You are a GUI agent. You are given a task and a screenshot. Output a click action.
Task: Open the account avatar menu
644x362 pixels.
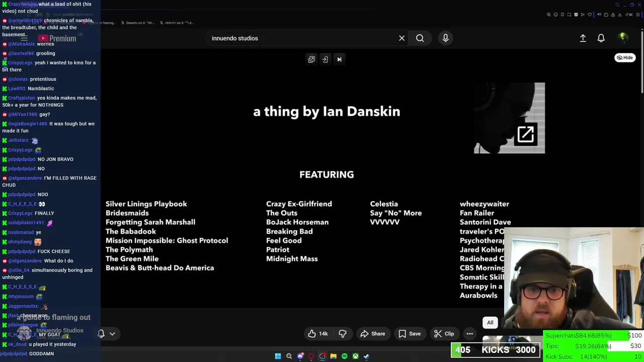click(x=623, y=38)
